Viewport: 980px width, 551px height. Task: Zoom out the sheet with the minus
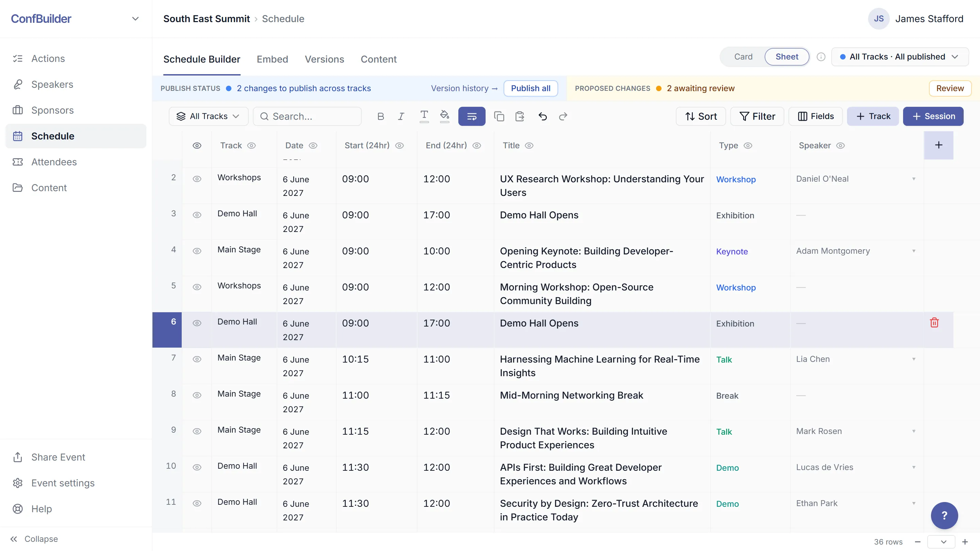coord(918,542)
